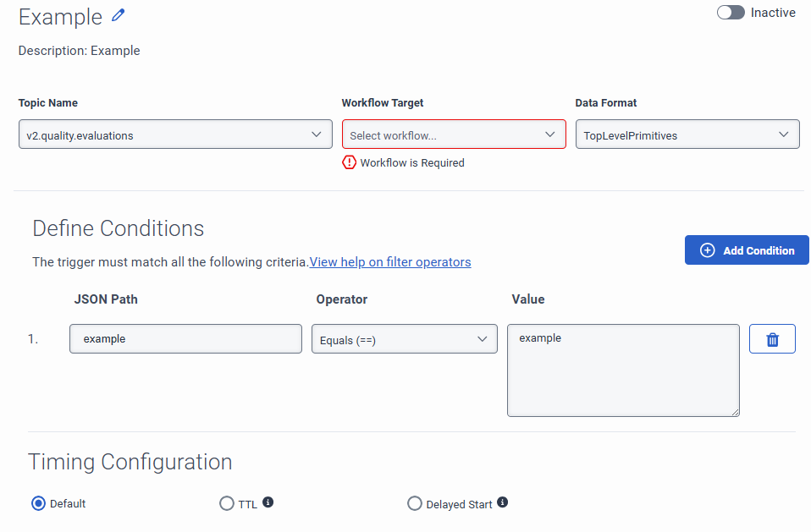Click the pencil edit icon beside Example title

(x=119, y=15)
